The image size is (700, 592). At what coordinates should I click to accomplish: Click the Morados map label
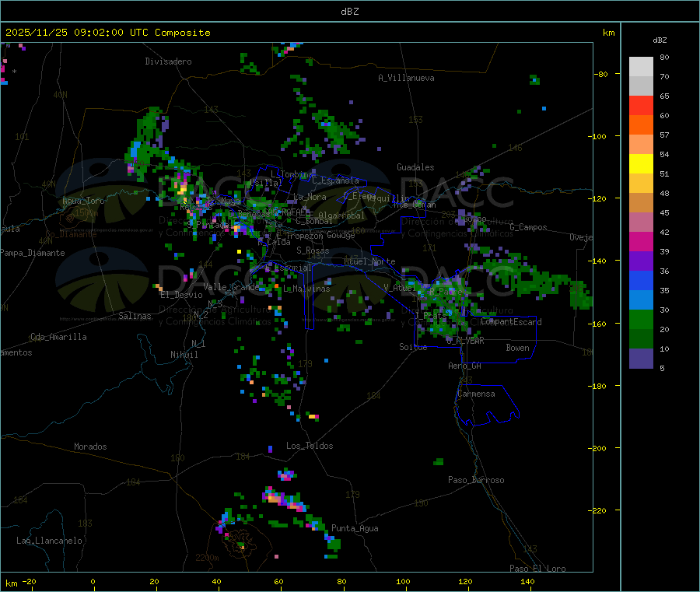click(90, 447)
